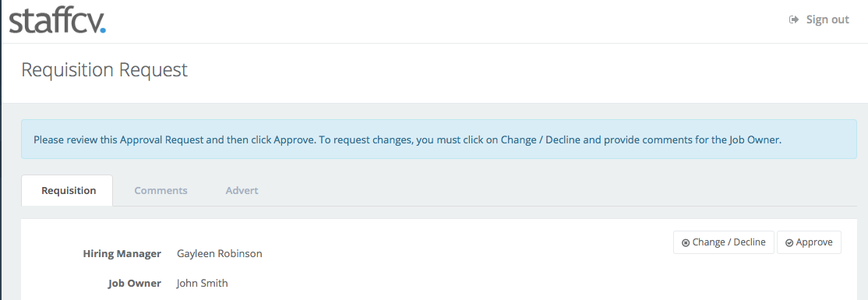The width and height of the screenshot is (868, 300).
Task: Click the word Approve in the banner
Action: [295, 140]
